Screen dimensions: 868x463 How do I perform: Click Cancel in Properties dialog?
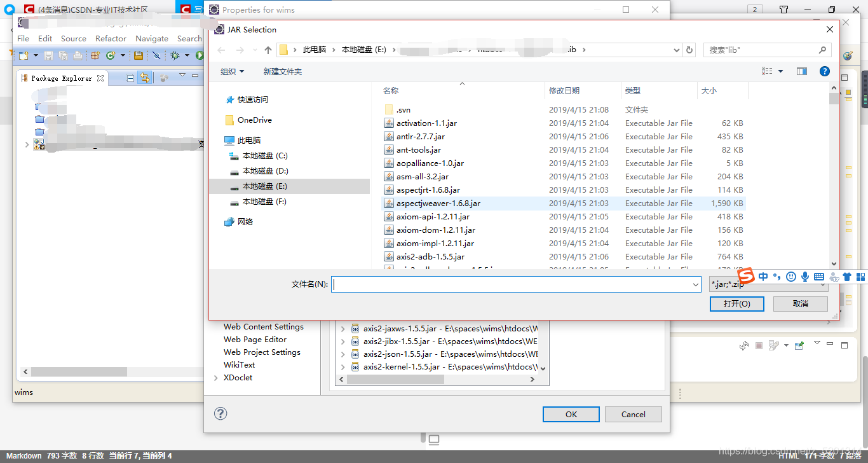tap(634, 414)
